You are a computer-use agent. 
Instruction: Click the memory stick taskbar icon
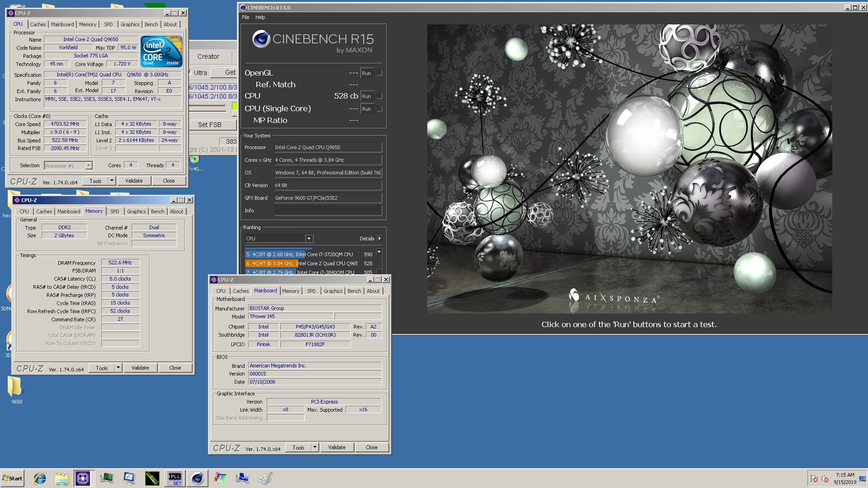click(x=152, y=479)
